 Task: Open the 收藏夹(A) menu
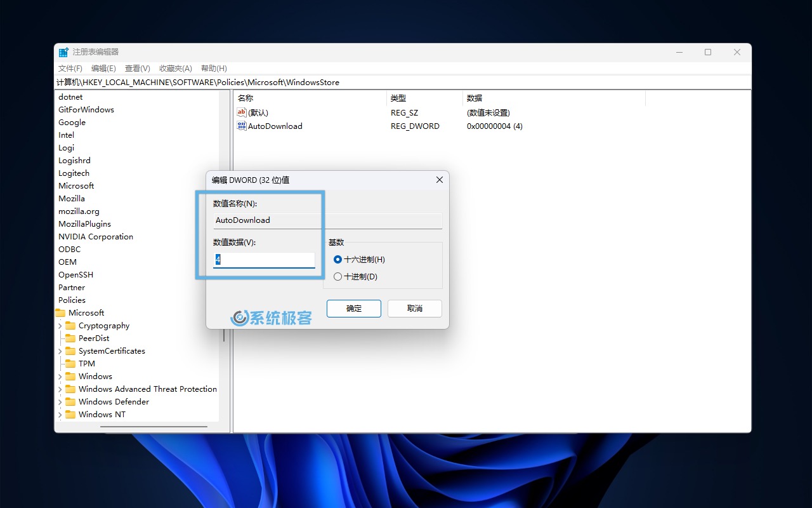tap(175, 68)
